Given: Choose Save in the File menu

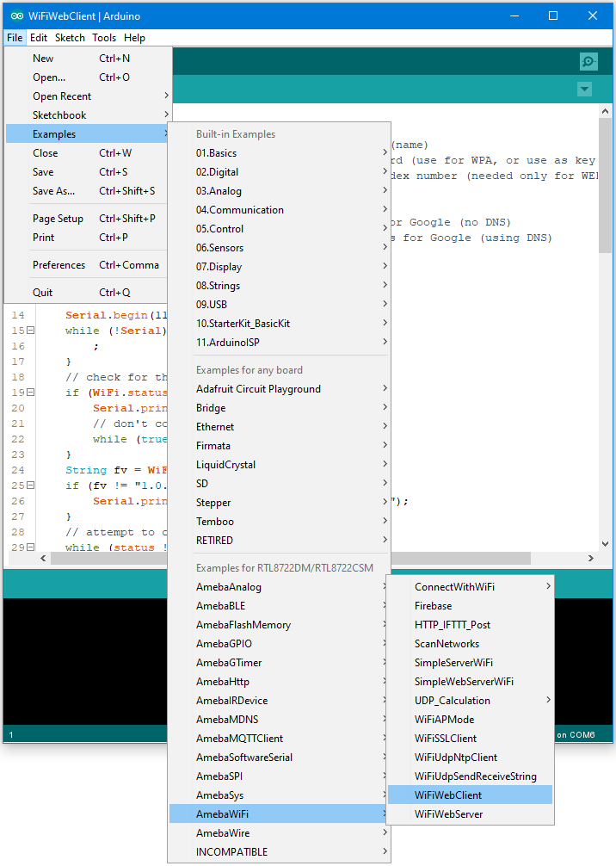Looking at the screenshot, I should pyautogui.click(x=87, y=172).
